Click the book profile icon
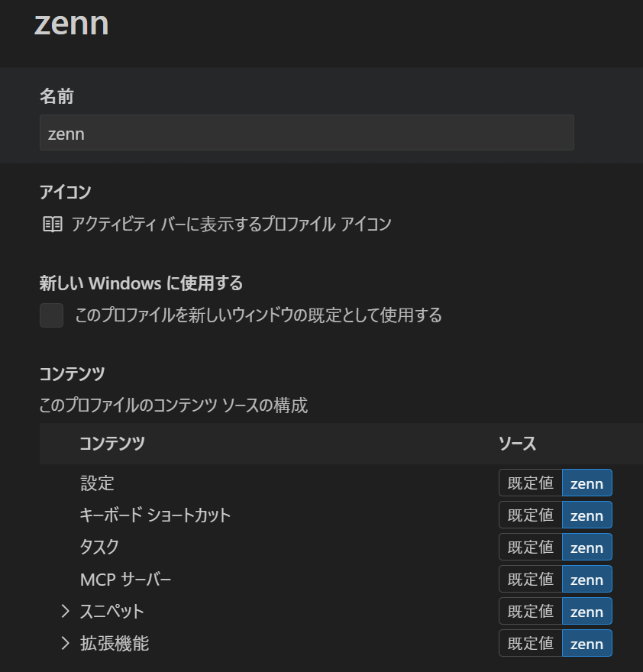Image resolution: width=643 pixels, height=672 pixels. (52, 225)
